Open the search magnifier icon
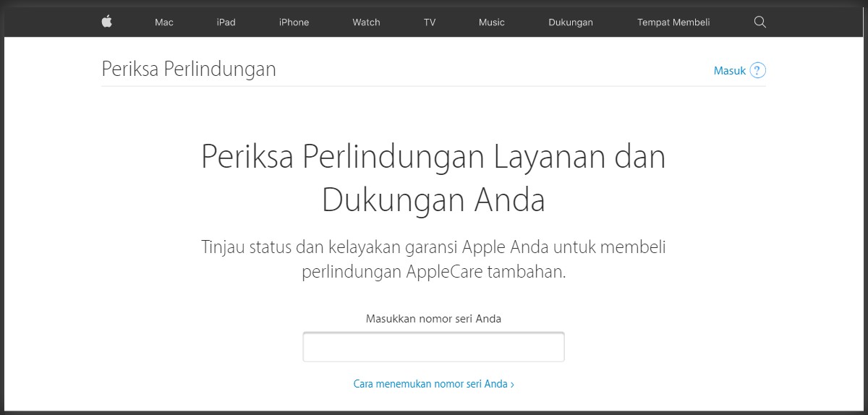 point(759,22)
